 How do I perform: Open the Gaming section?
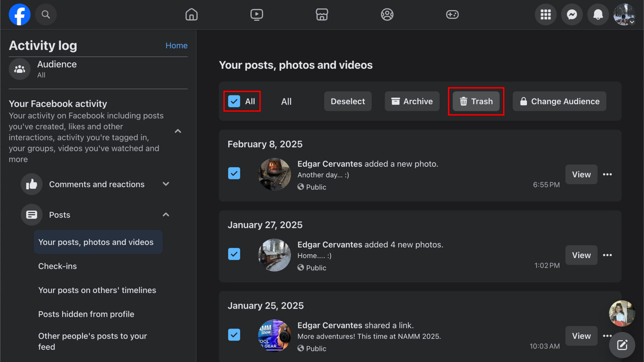pyautogui.click(x=452, y=14)
